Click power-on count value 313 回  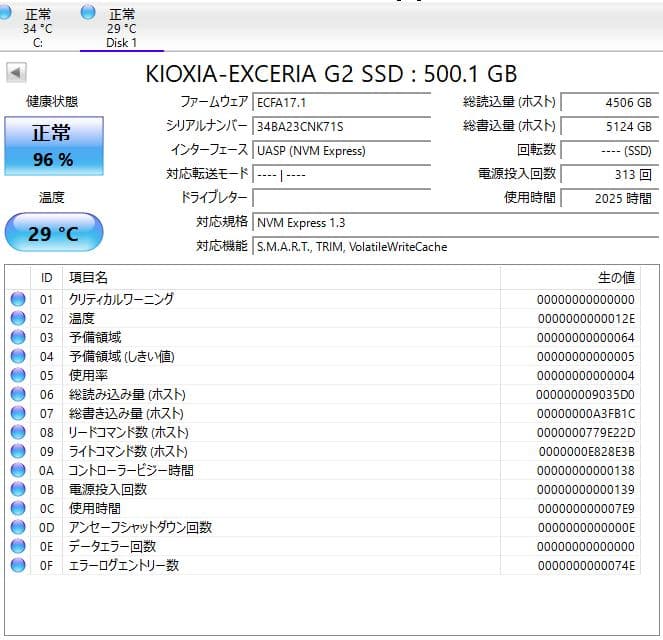coord(610,175)
